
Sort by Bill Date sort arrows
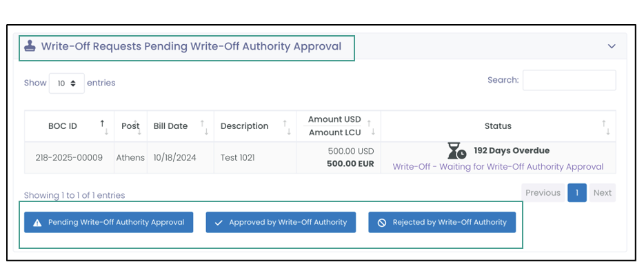click(204, 127)
